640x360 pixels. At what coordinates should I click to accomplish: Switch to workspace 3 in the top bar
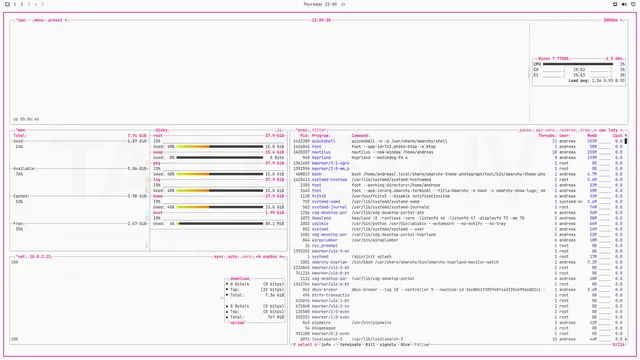[x=29, y=4]
